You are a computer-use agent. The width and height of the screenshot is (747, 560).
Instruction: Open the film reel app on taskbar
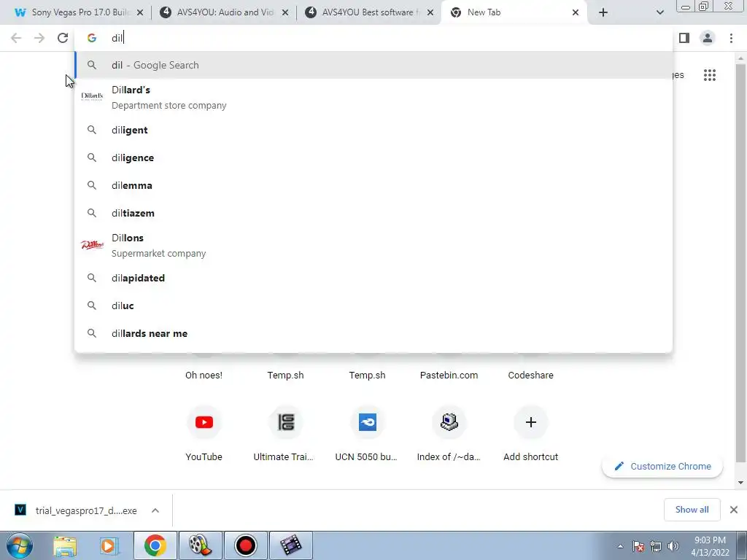[x=200, y=545]
